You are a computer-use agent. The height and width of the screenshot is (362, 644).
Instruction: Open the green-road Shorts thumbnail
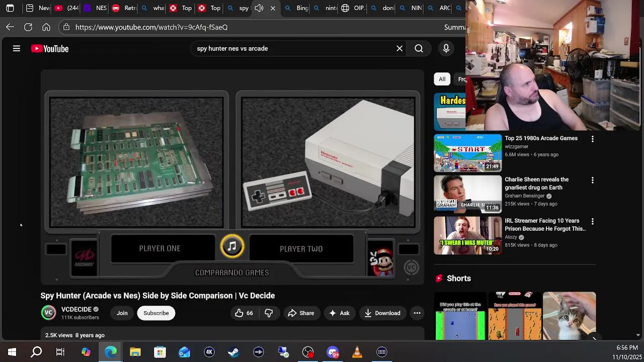coord(460,316)
